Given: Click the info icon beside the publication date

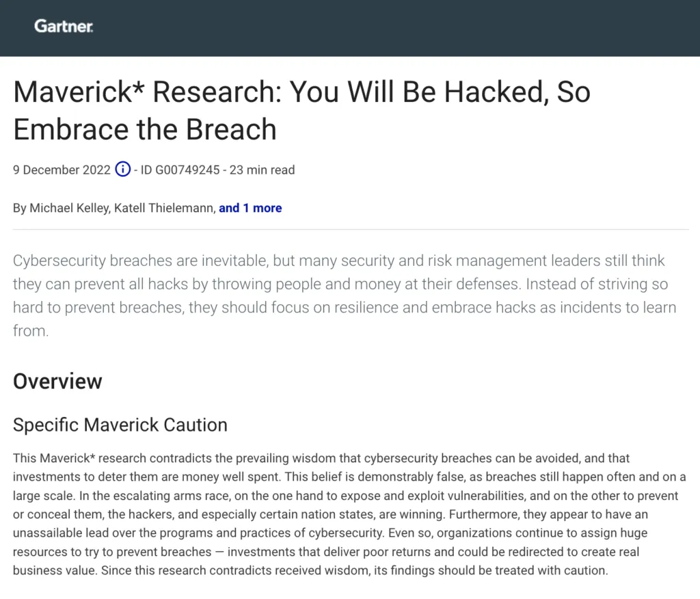Looking at the screenshot, I should [122, 170].
